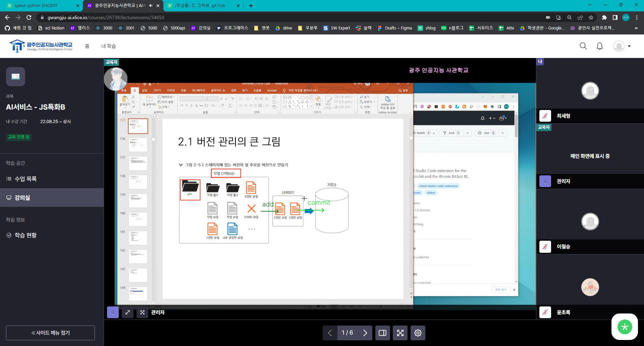The image size is (644, 346).
Task: Open slack 슬랙 bookmark
Action: (364, 28)
